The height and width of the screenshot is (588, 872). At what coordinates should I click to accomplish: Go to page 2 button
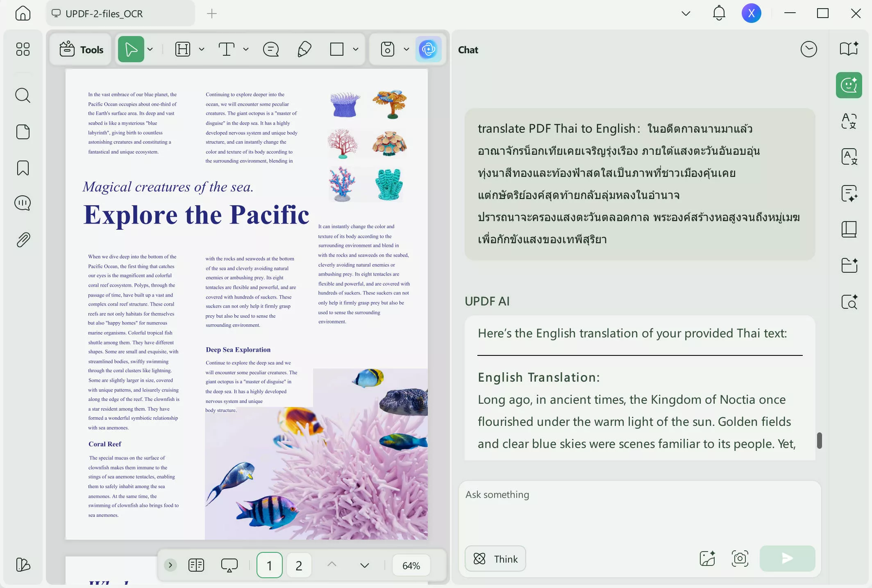[299, 565]
